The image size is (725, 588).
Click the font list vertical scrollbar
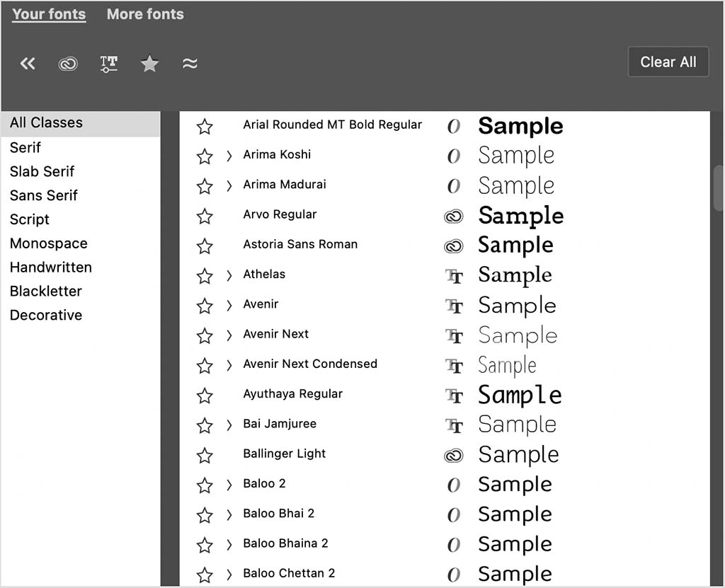click(718, 189)
